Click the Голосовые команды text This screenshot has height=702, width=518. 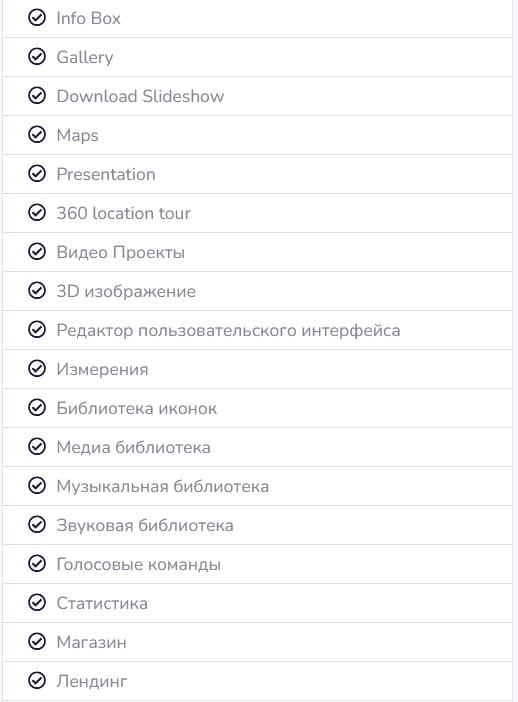coord(138,564)
